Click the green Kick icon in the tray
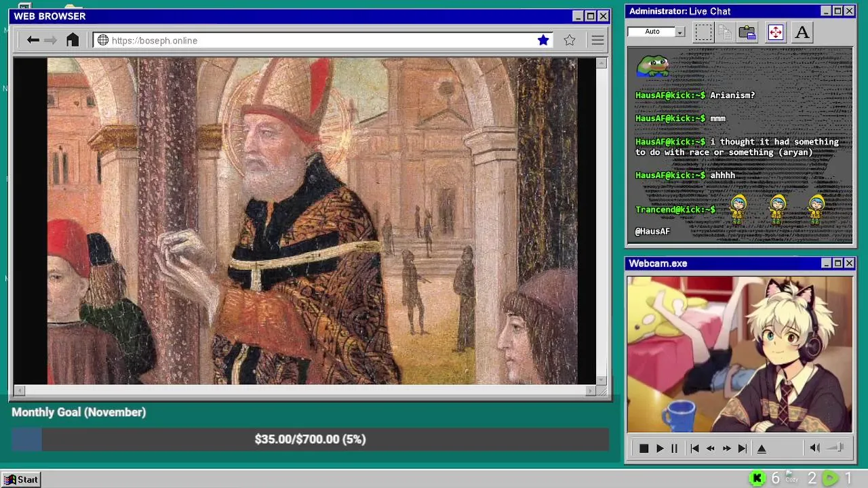 point(757,479)
